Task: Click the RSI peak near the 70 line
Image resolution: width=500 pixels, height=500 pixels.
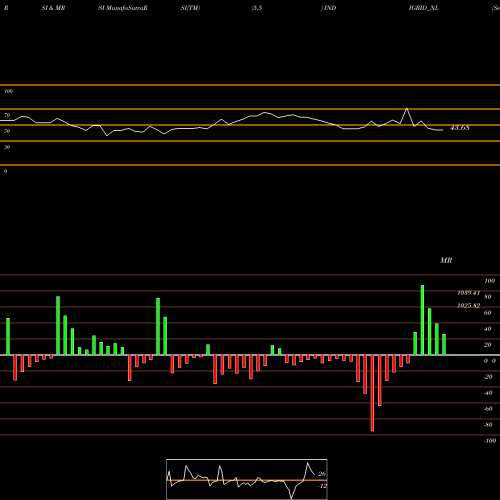Action: (407, 109)
